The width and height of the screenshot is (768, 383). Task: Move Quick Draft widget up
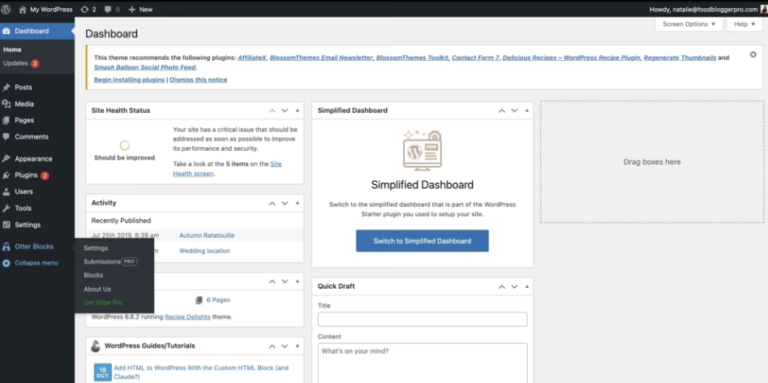click(502, 287)
